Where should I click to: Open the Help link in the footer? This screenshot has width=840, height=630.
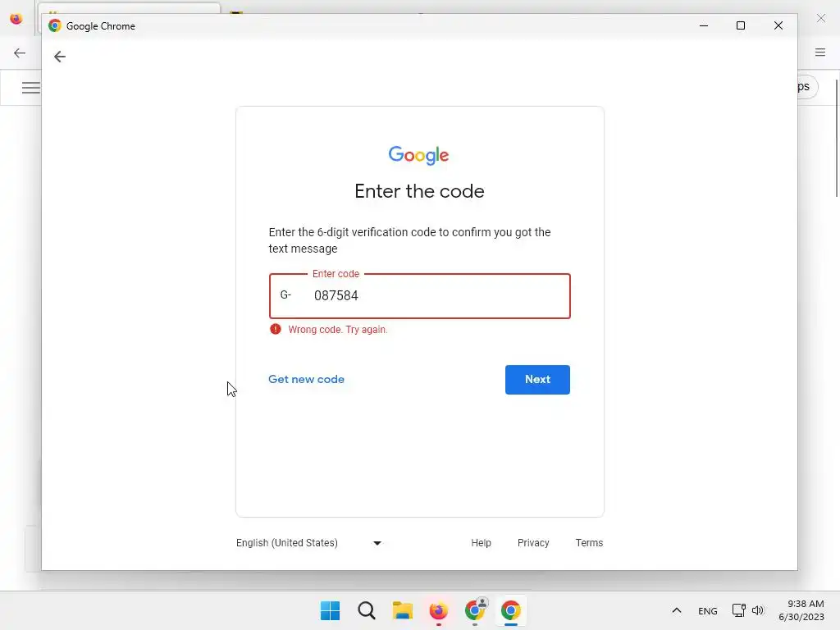[481, 543]
